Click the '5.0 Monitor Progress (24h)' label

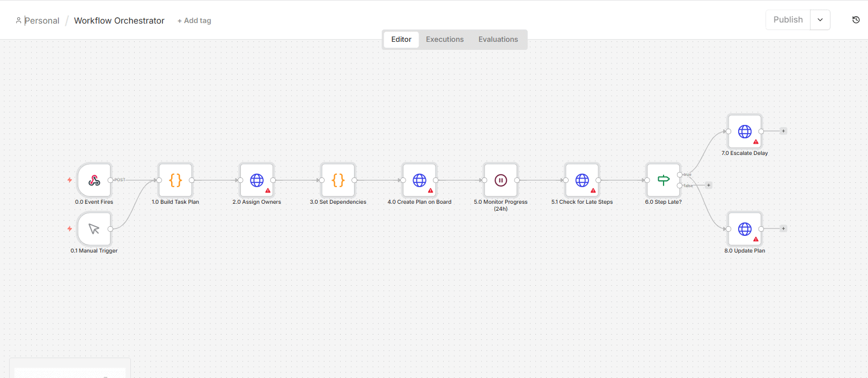coord(501,205)
